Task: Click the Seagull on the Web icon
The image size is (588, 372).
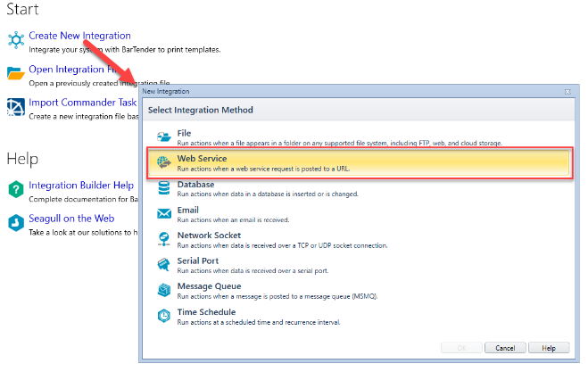Action: pos(16,223)
